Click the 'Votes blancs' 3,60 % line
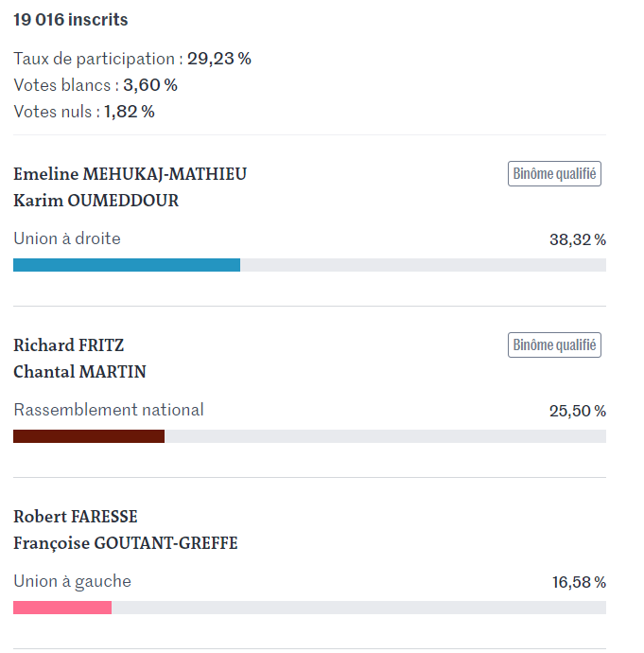The image size is (644, 653). pyautogui.click(x=96, y=85)
